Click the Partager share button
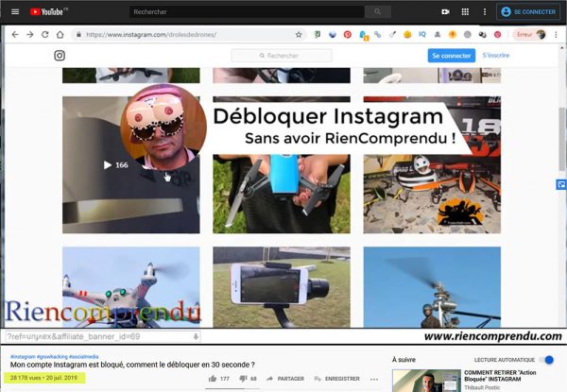Screen dimensions: 567x392 [x=285, y=379]
